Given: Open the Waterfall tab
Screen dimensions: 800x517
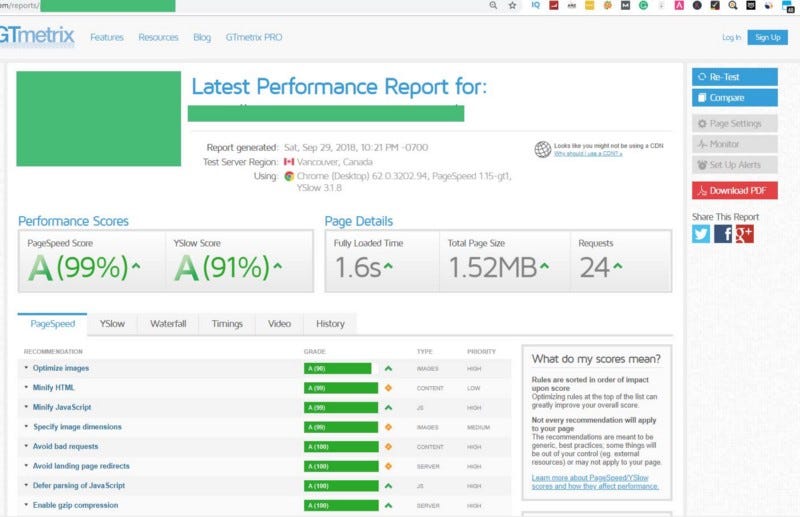Looking at the screenshot, I should pos(168,324).
